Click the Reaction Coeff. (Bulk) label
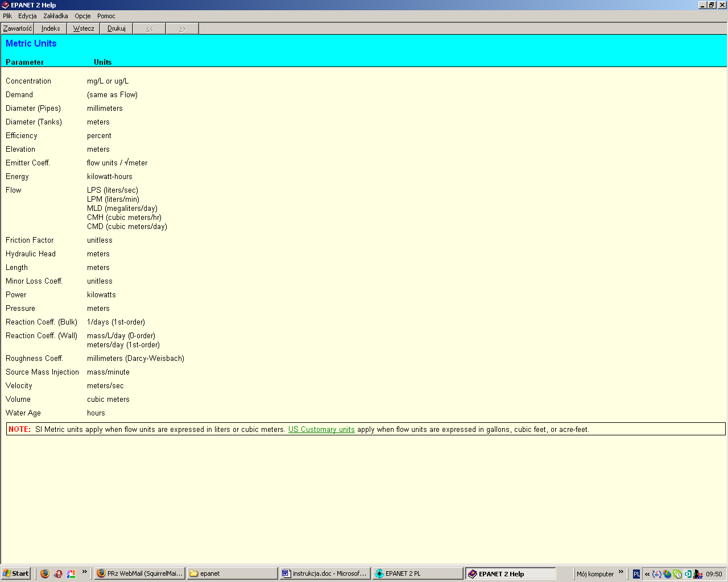728x582 pixels. [42, 322]
